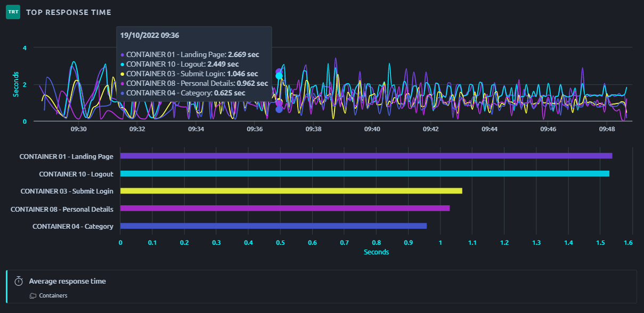
Task: Click the bar chart label CONTAINER 01 - Landing Page
Action: coord(67,156)
